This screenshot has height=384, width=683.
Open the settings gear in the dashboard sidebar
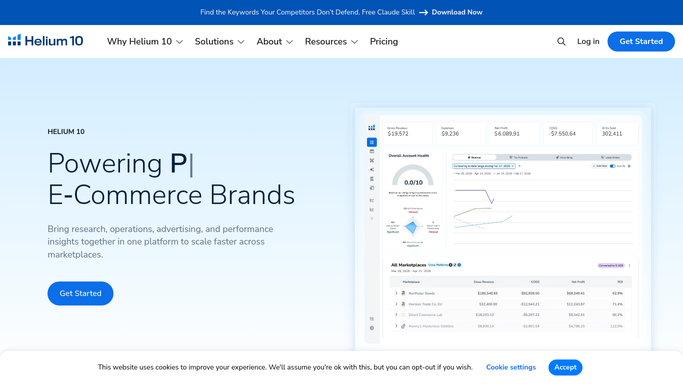pos(372,328)
